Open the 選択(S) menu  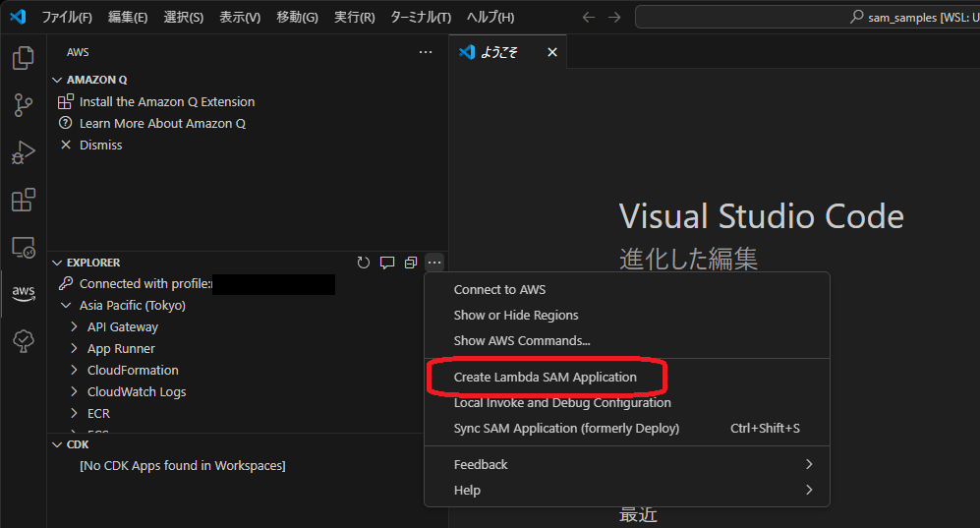[x=184, y=17]
